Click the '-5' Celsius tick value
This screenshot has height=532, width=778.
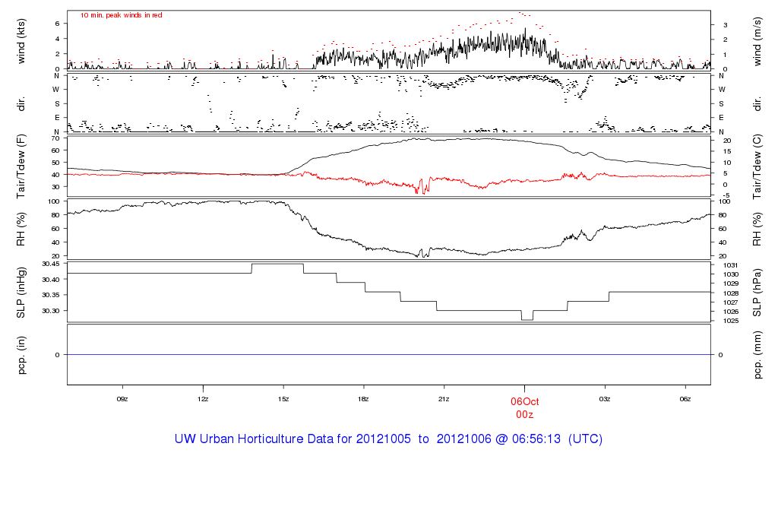726,195
